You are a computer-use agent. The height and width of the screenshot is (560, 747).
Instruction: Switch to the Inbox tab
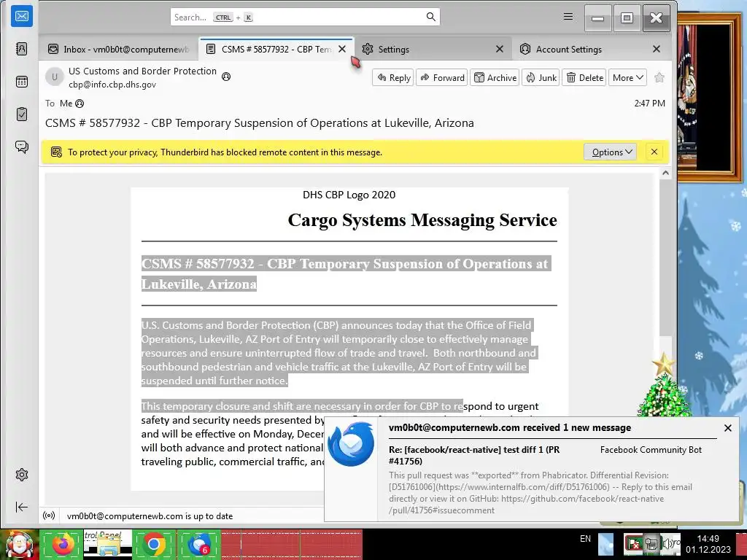[119, 49]
